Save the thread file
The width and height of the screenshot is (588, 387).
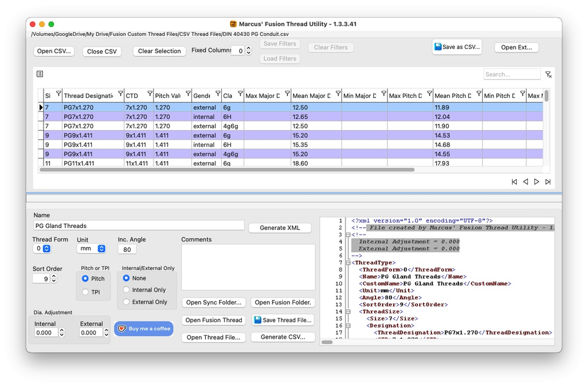283,320
